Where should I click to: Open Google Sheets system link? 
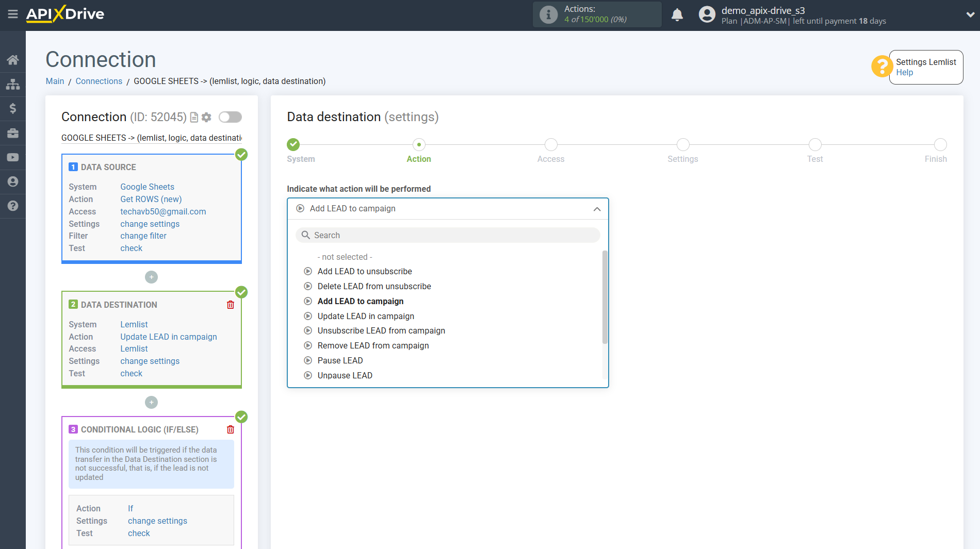coord(147,187)
